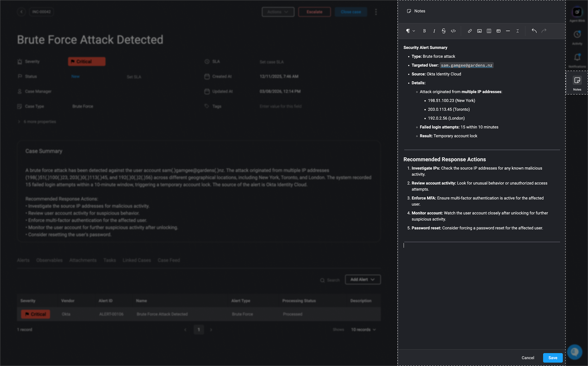Viewport: 588px width, 366px height.
Task: Open the paragraph style dropdown
Action: tap(410, 31)
